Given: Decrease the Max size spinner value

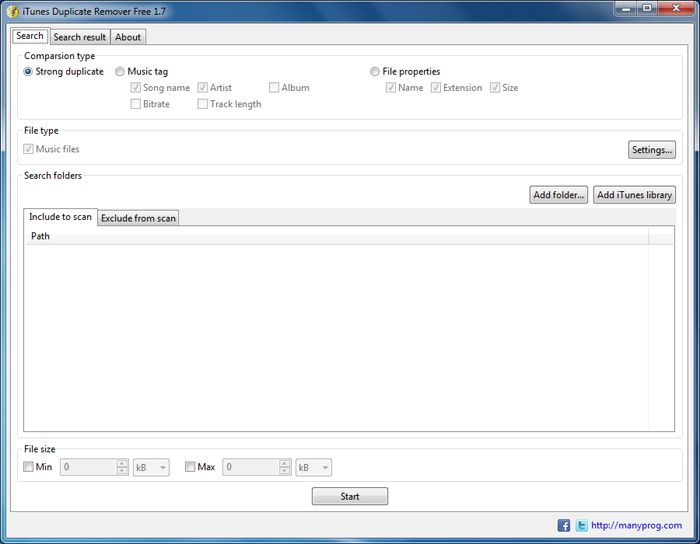Looking at the screenshot, I should [x=284, y=471].
